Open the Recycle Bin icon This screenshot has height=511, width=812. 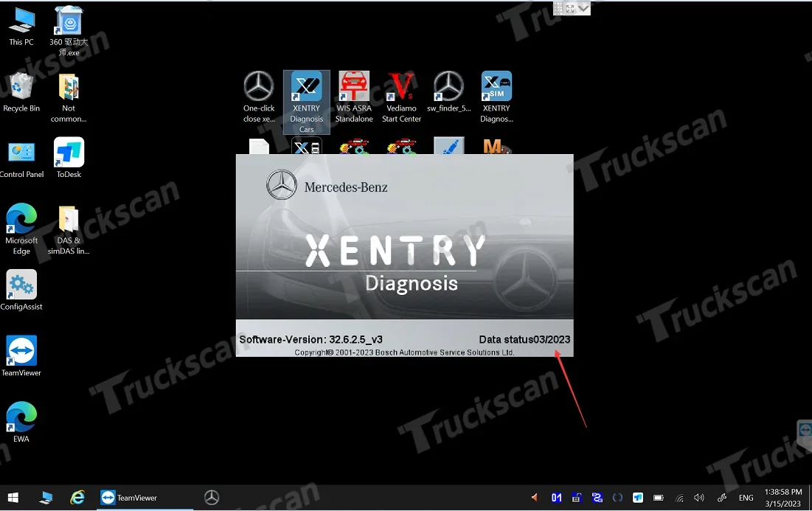[x=21, y=92]
